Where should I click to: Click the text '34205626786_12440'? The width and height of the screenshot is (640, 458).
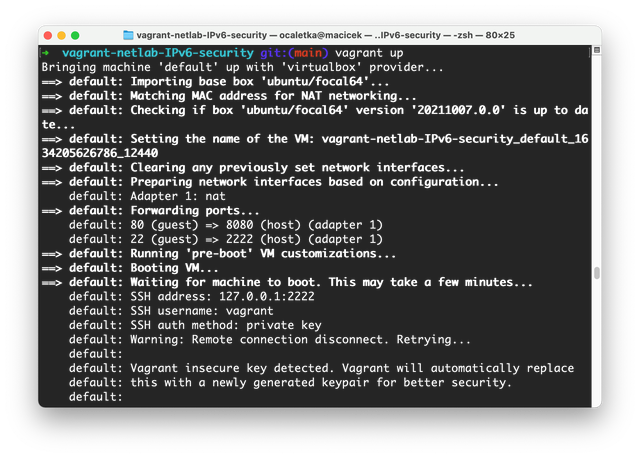[100, 153]
